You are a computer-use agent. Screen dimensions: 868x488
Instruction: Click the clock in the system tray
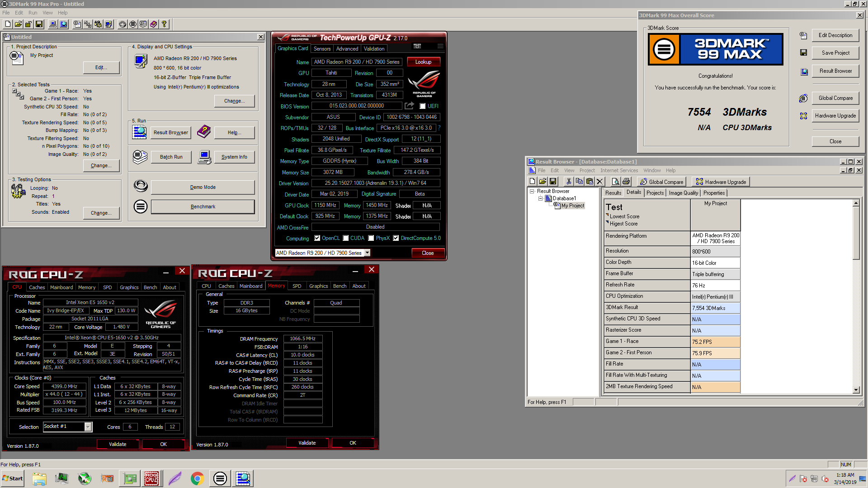[845, 479]
